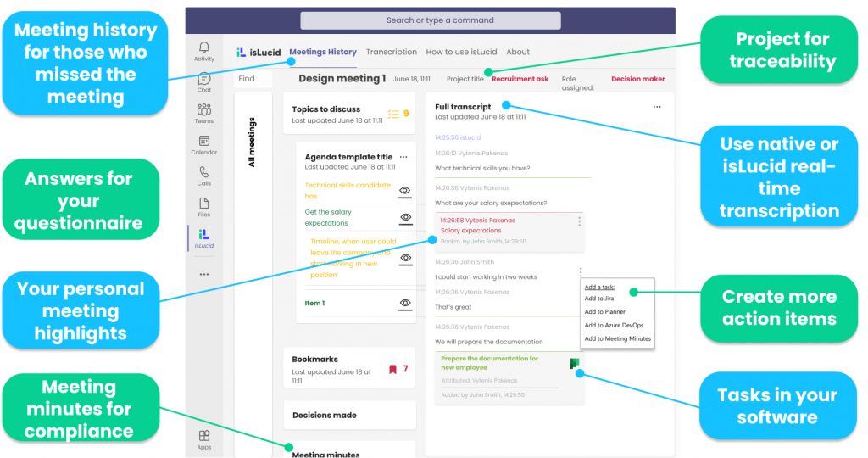Click transcript line What are your salary expectations?
Image resolution: width=868 pixels, height=458 pixels.
pos(491,204)
